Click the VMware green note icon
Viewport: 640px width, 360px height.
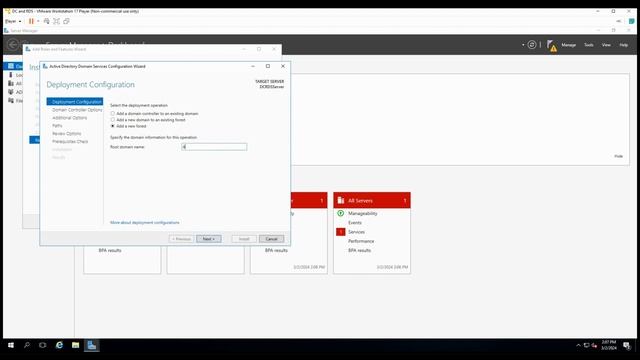coord(631,21)
